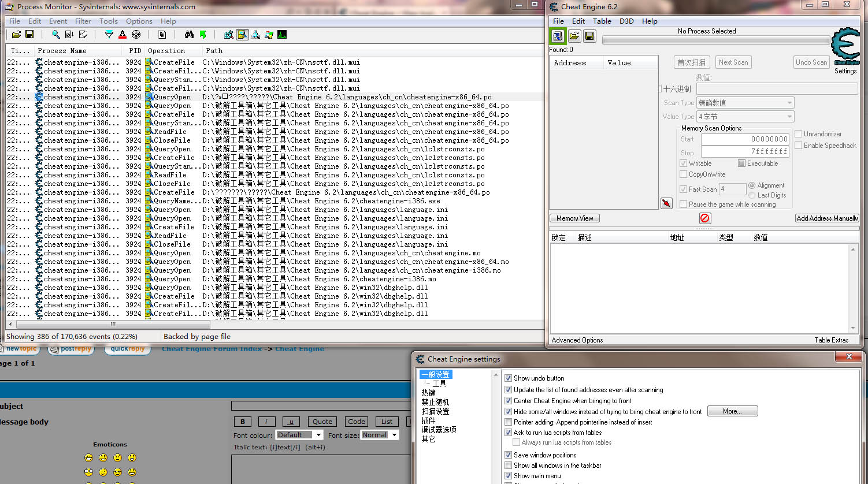868x484 pixels.
Task: Click the Add Address Manually button
Action: point(826,218)
